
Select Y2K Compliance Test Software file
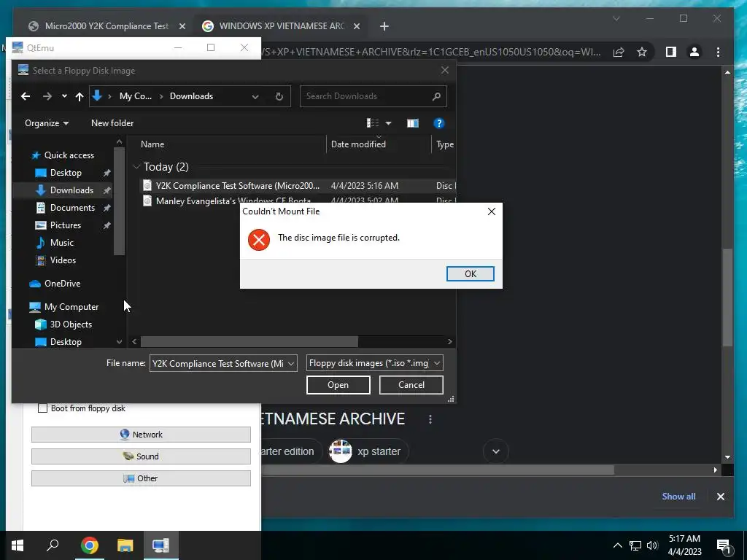click(x=238, y=186)
